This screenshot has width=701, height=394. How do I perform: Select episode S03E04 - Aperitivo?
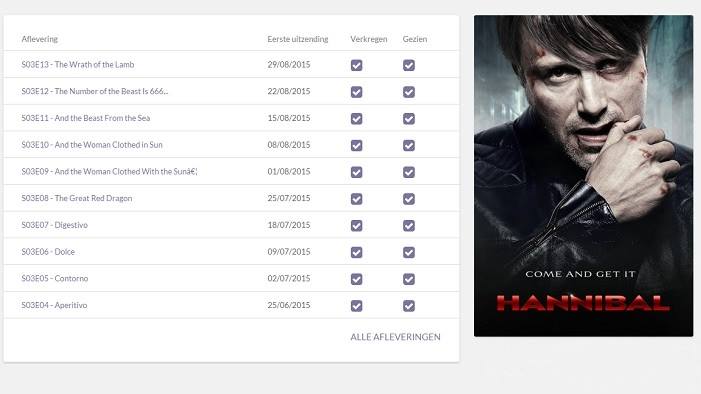pos(54,305)
